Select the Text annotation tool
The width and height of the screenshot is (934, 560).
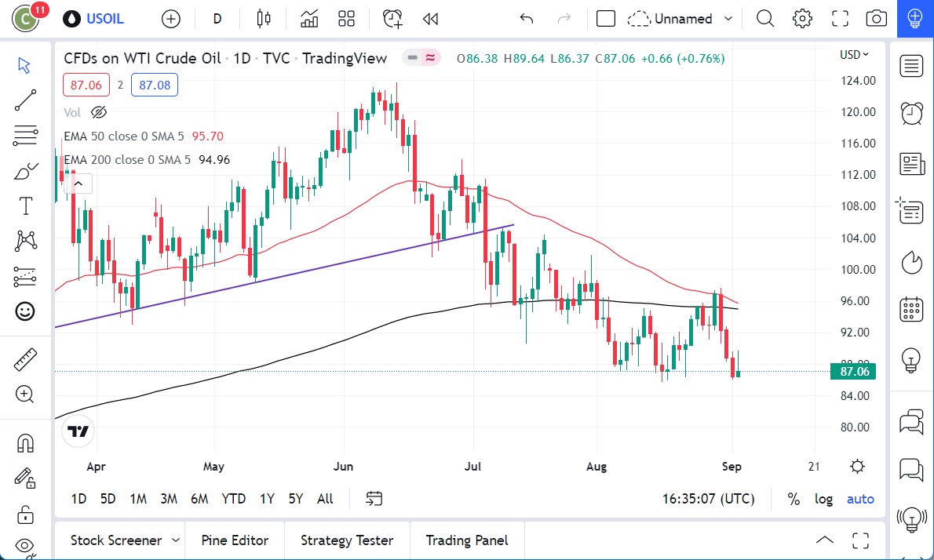pos(25,205)
